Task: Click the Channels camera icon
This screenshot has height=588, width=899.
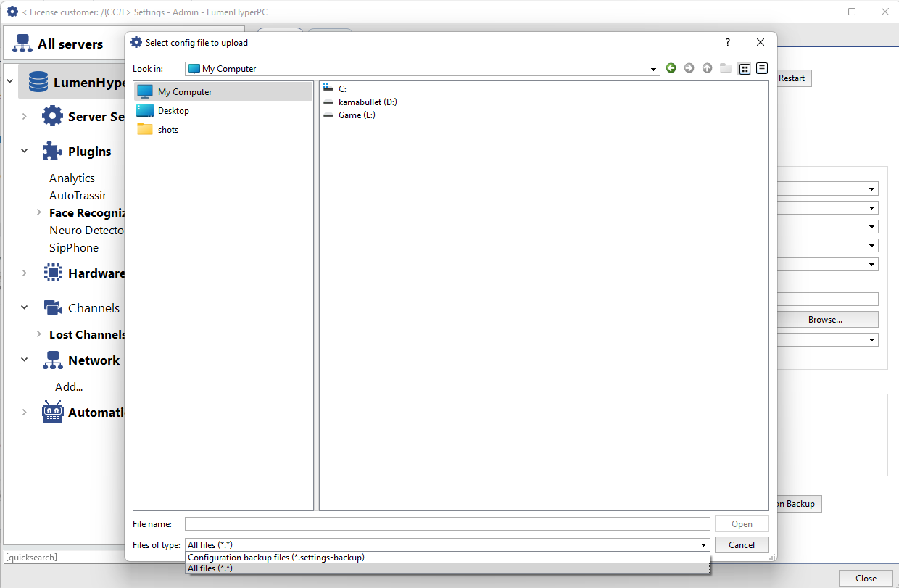Action: click(x=53, y=307)
